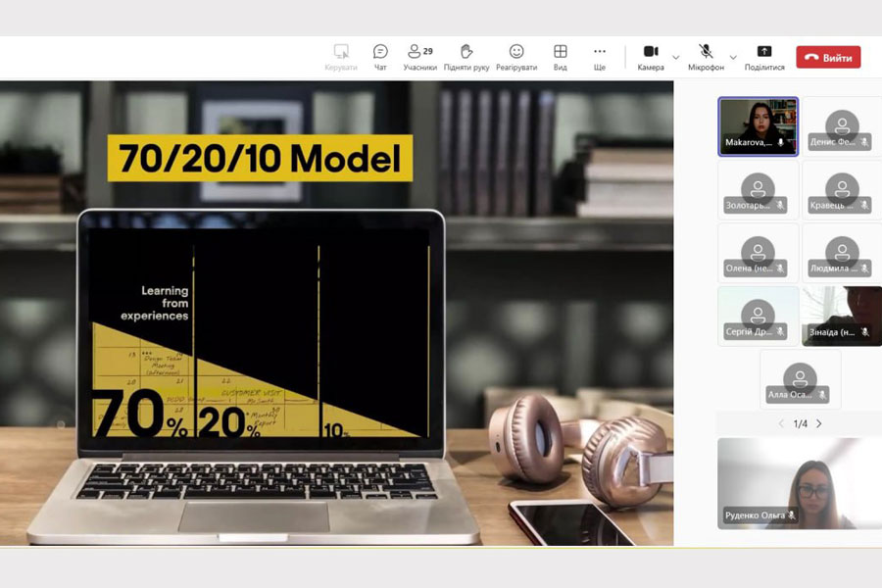Open the Чат chat panel

pos(380,58)
